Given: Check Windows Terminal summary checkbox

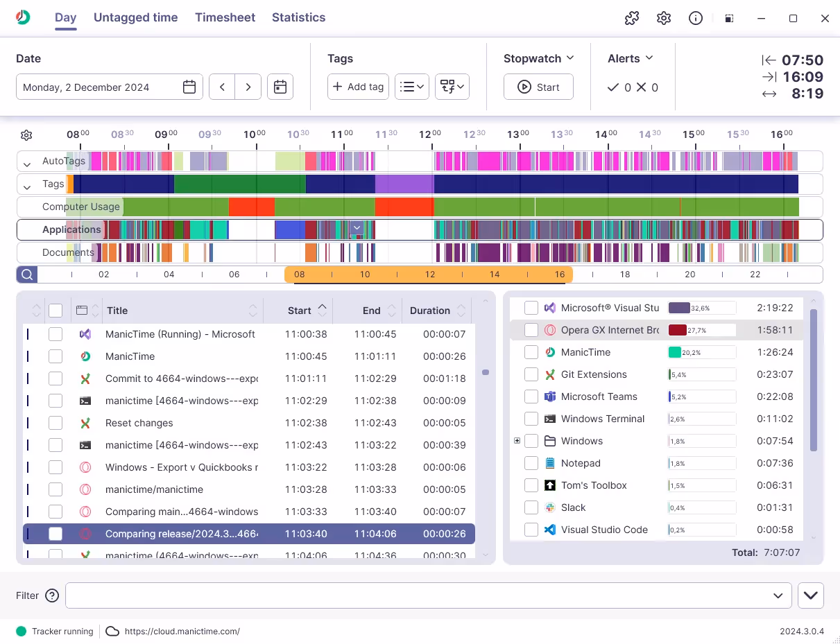Looking at the screenshot, I should tap(531, 419).
